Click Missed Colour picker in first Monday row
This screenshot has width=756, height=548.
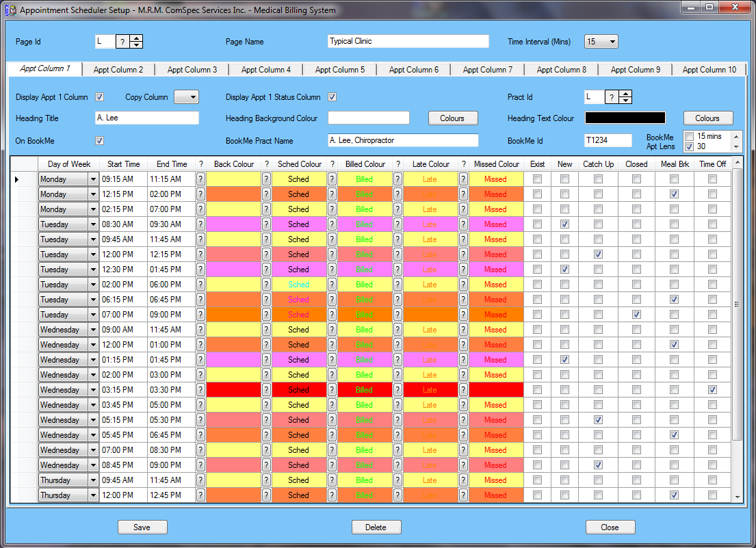click(464, 179)
